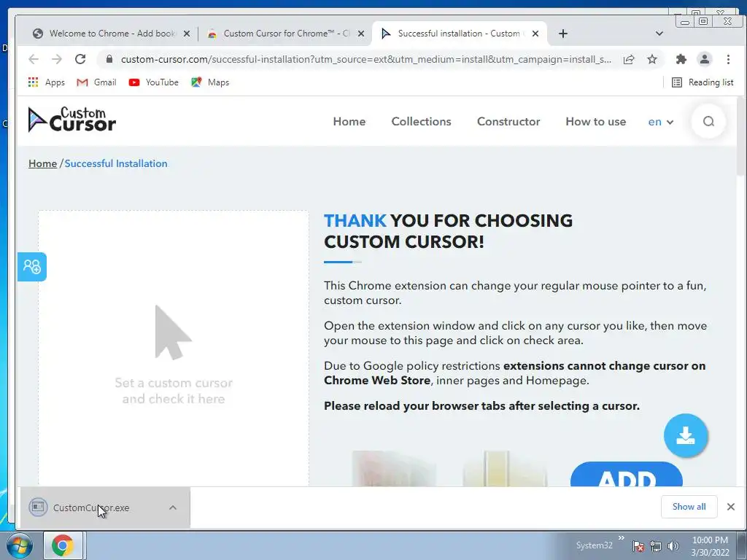
Task: Open the Chrome profile avatar
Action: [x=704, y=59]
